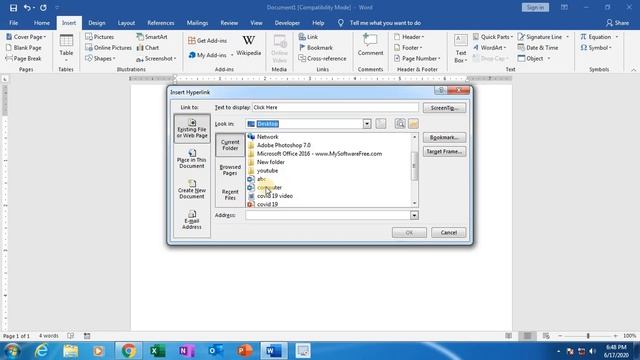The image size is (640, 360).
Task: Switch to the References tab
Action: tap(161, 23)
